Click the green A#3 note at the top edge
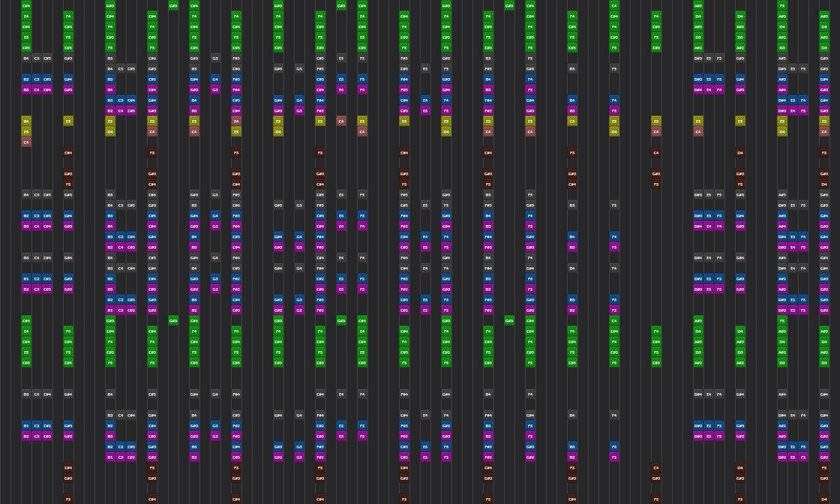Screen dimensions: 840x504 (x=698, y=5)
